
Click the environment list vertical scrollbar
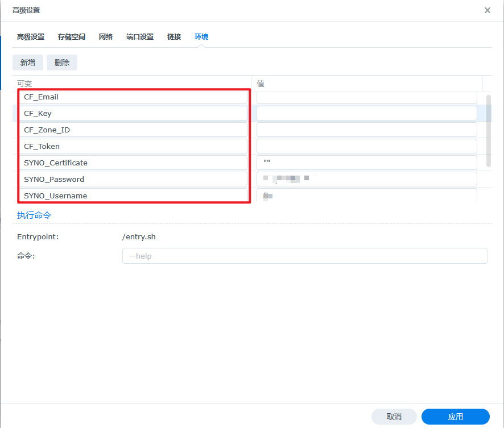[489, 131]
